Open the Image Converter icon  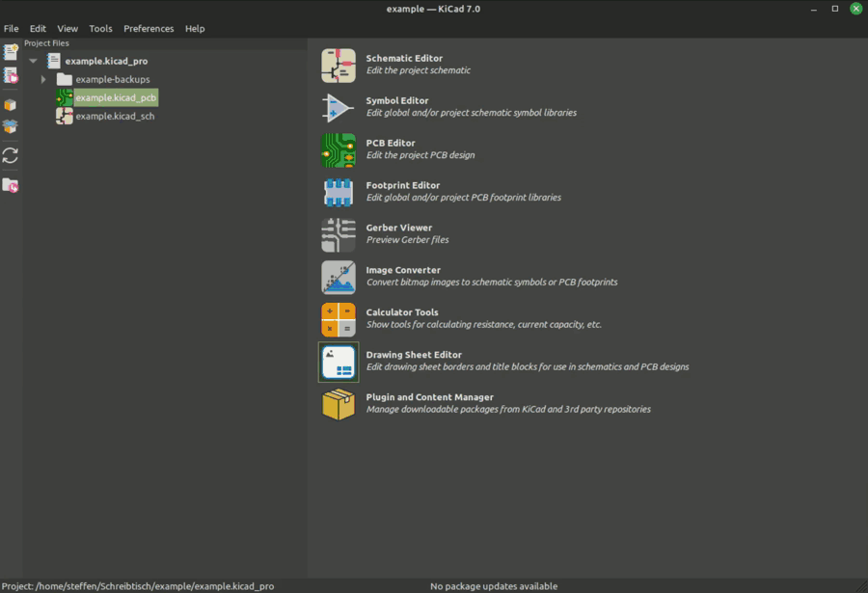click(339, 278)
